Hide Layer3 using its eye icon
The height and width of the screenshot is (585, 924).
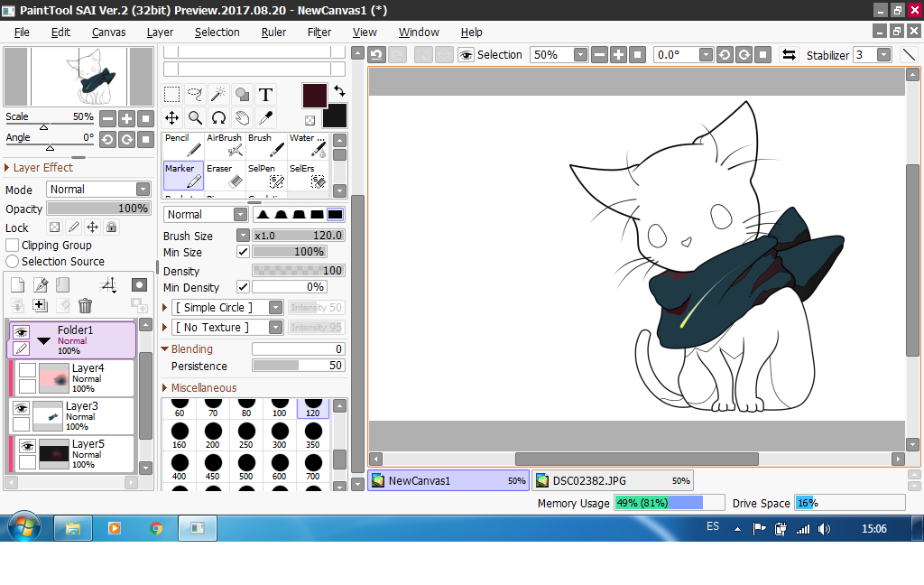click(x=22, y=408)
